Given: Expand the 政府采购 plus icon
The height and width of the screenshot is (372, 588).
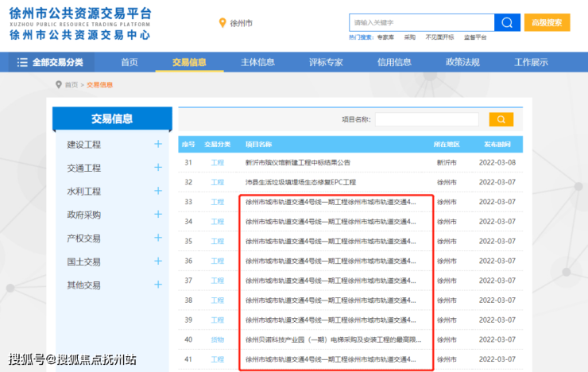Looking at the screenshot, I should (x=158, y=215).
